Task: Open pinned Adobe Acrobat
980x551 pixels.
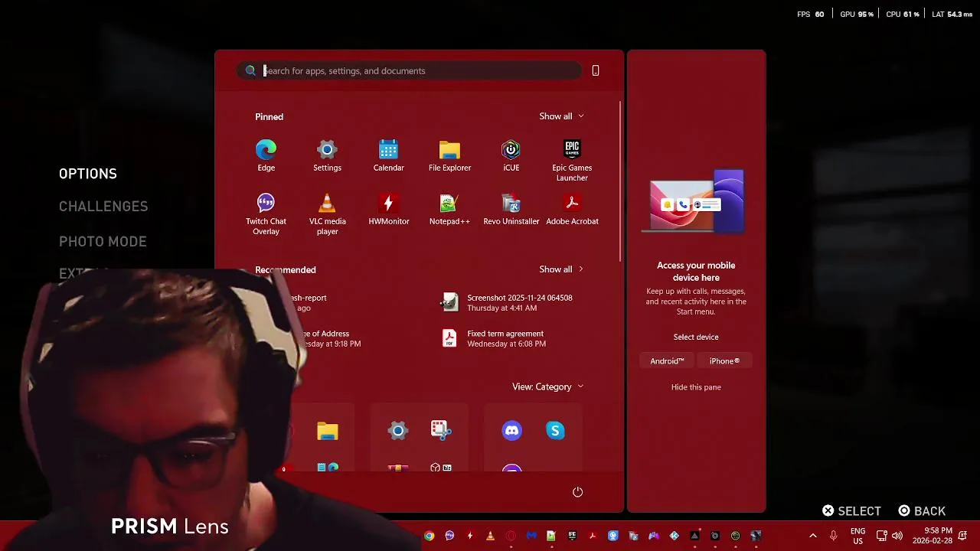Action: pos(572,210)
